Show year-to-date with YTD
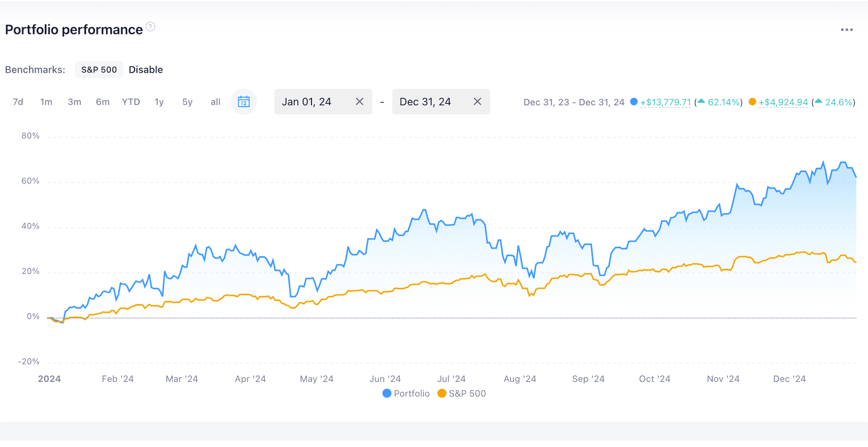The width and height of the screenshot is (868, 447). point(131,102)
